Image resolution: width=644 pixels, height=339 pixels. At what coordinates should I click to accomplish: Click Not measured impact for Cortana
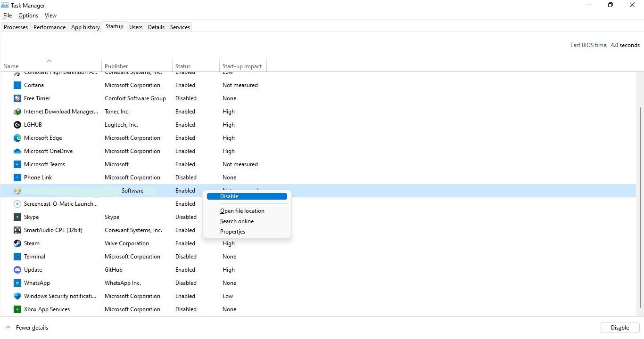(240, 85)
